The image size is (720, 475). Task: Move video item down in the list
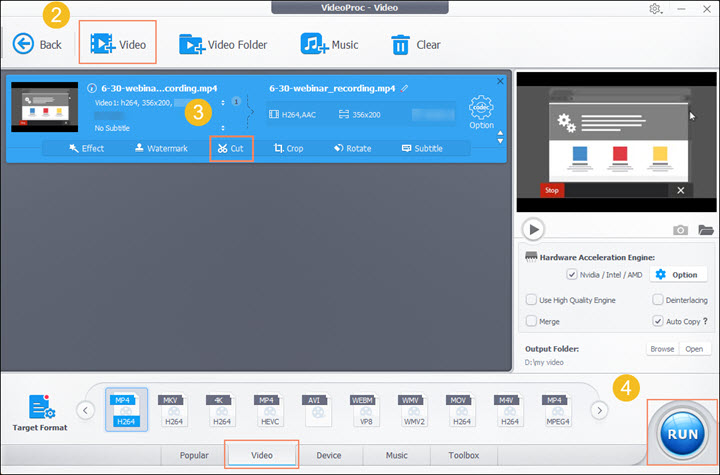point(500,141)
